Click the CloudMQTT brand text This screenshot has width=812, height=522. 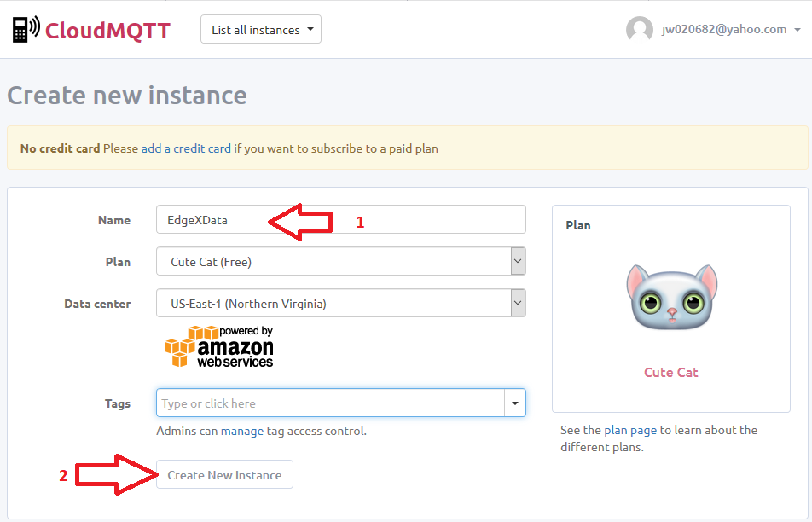107,31
